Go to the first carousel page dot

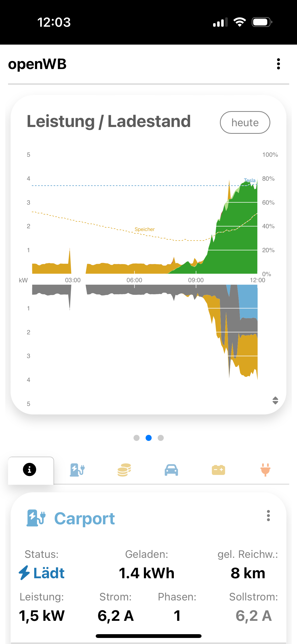[137, 438]
